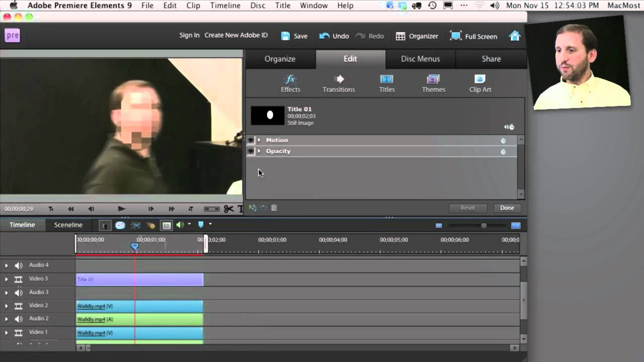Viewport: 644px width, 362px height.
Task: Open the Smart Trim scissors tool
Action: point(135,225)
